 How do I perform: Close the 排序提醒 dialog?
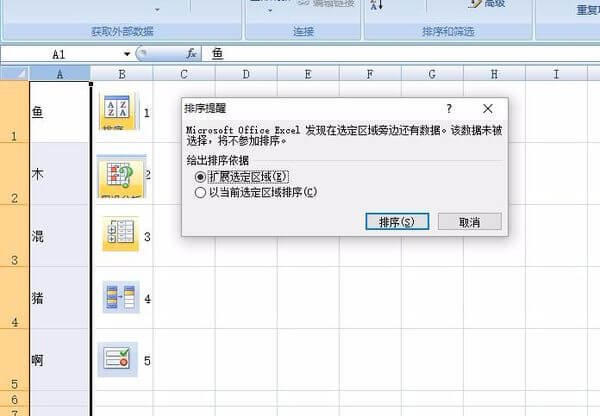487,108
